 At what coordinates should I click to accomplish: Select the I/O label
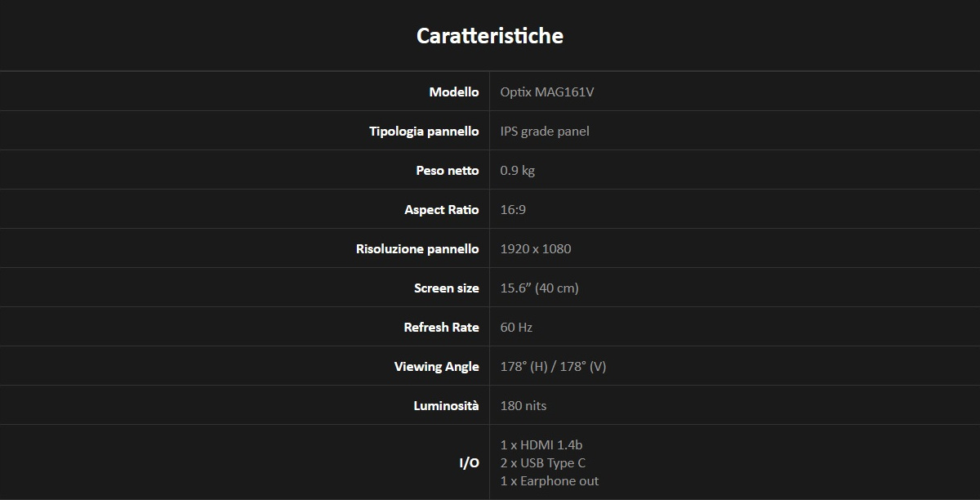[x=470, y=463]
